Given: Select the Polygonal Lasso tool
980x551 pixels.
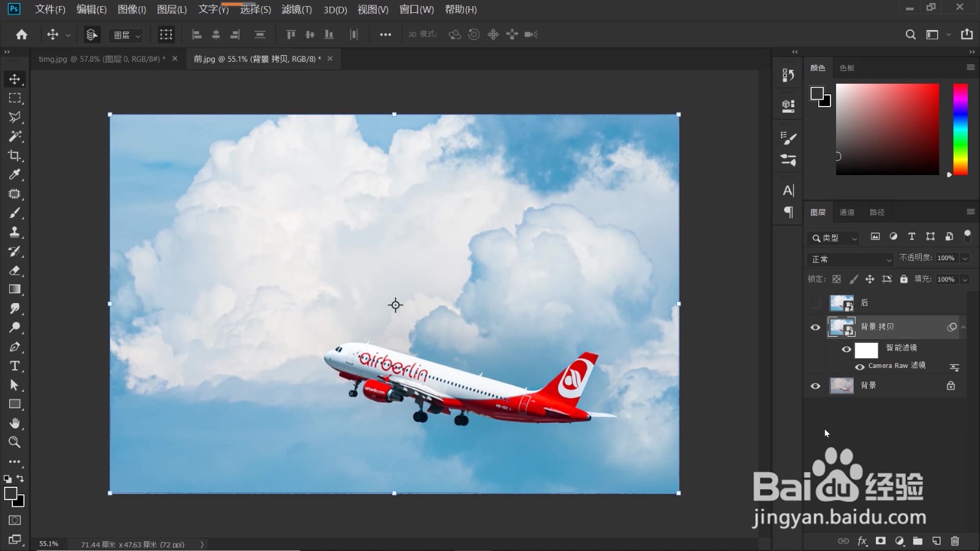Looking at the screenshot, I should (15, 117).
